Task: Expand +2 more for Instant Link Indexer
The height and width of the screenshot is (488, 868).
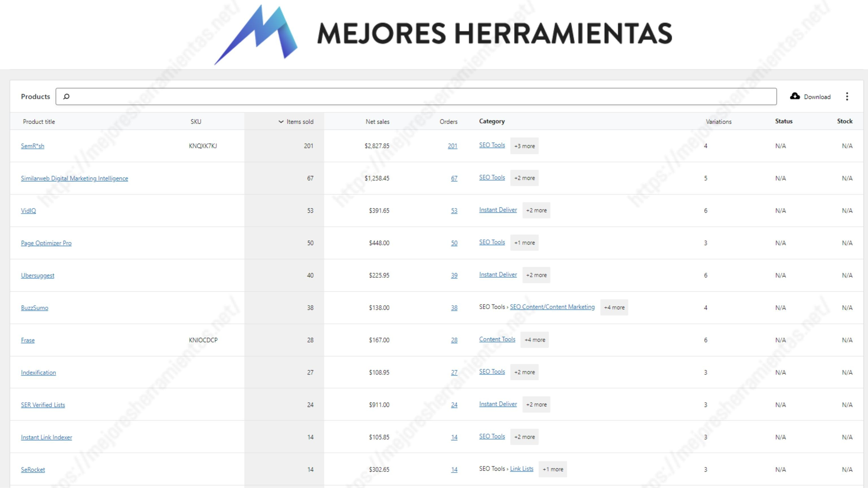Action: (x=524, y=437)
